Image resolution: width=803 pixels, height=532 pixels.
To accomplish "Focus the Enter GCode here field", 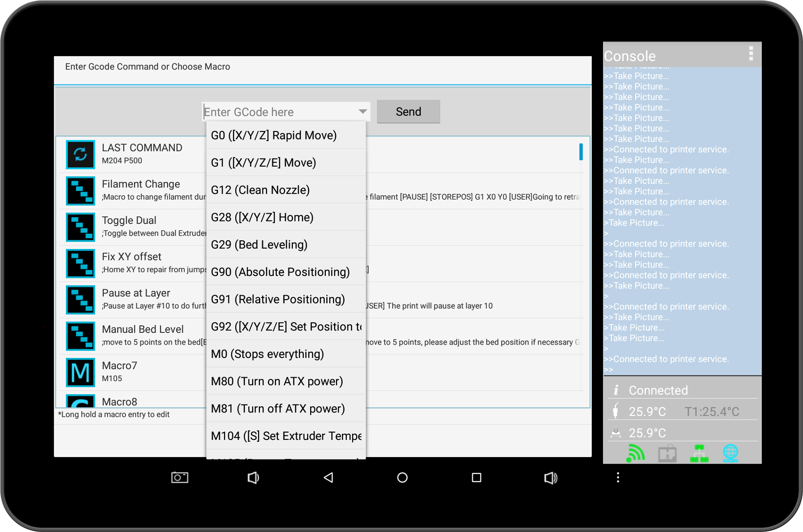I will pos(279,112).
